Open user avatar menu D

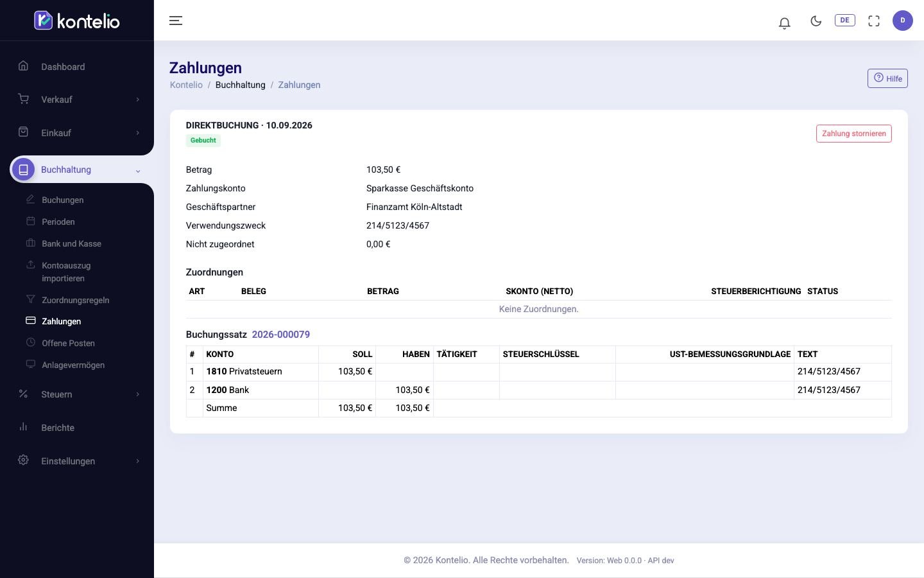pyautogui.click(x=903, y=21)
